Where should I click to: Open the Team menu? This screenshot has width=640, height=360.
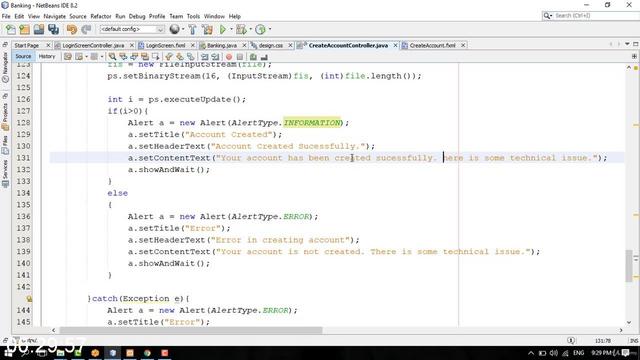pos(176,16)
